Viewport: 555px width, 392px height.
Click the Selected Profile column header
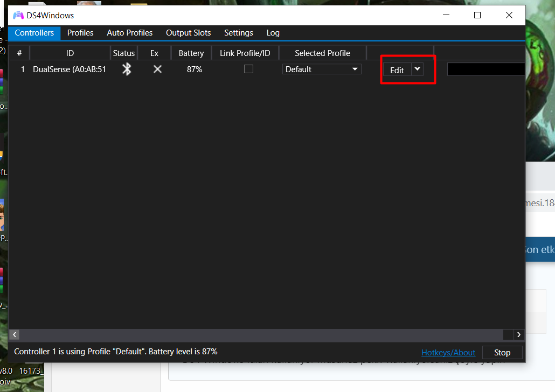pos(322,53)
